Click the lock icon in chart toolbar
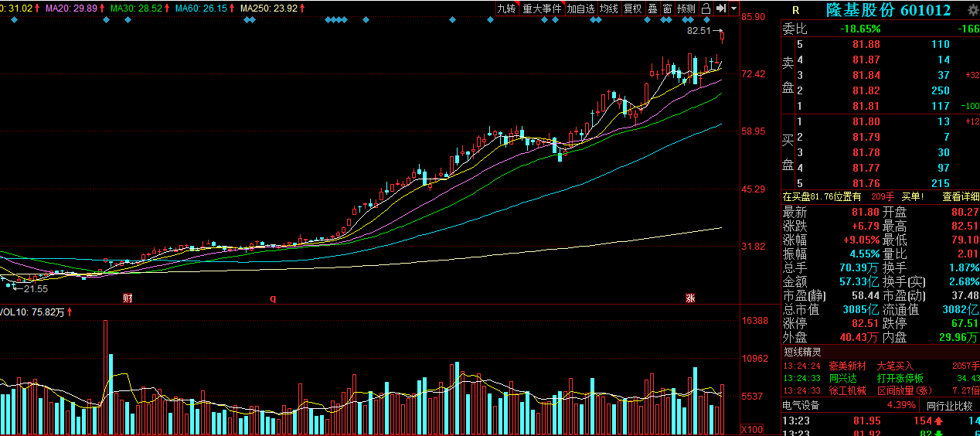The height and width of the screenshot is (436, 980). pos(706,9)
